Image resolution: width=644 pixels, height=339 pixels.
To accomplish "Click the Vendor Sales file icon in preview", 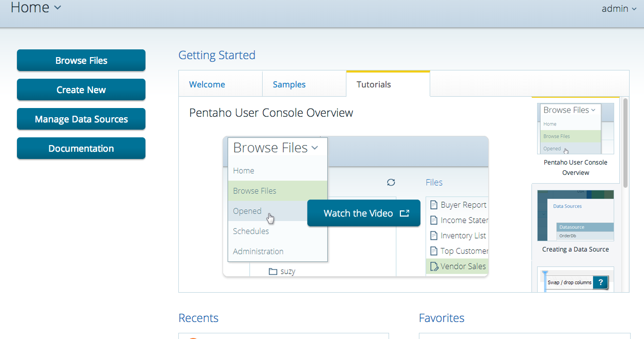I will [x=434, y=266].
